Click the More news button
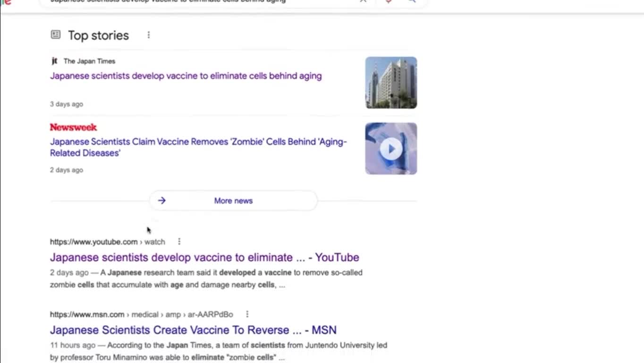644x363 pixels. coord(233,200)
